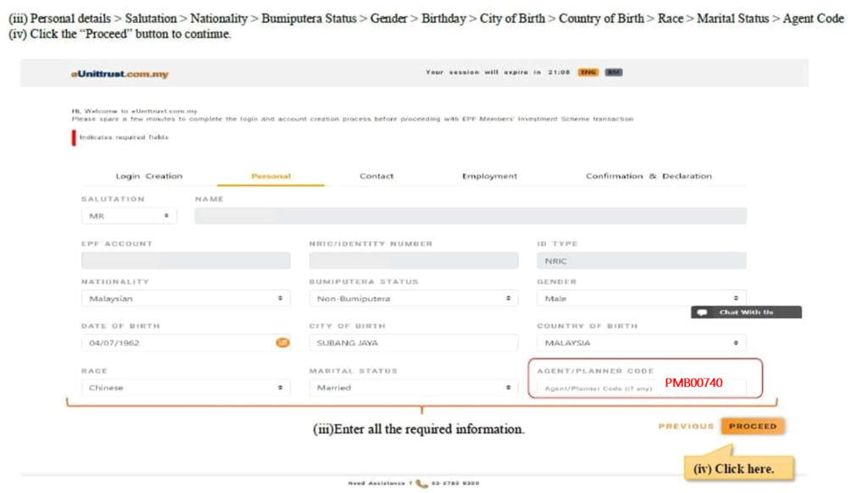Focus the City of Birth text field

click(413, 343)
